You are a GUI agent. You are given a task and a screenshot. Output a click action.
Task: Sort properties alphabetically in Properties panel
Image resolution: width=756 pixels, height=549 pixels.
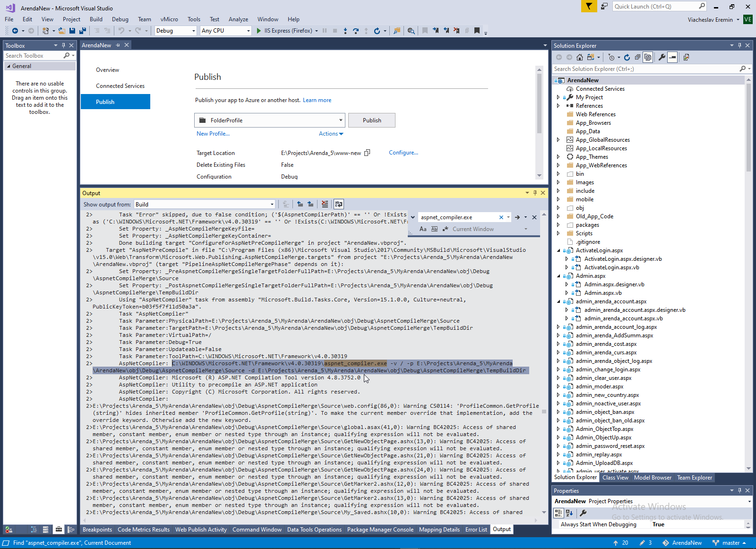click(569, 513)
